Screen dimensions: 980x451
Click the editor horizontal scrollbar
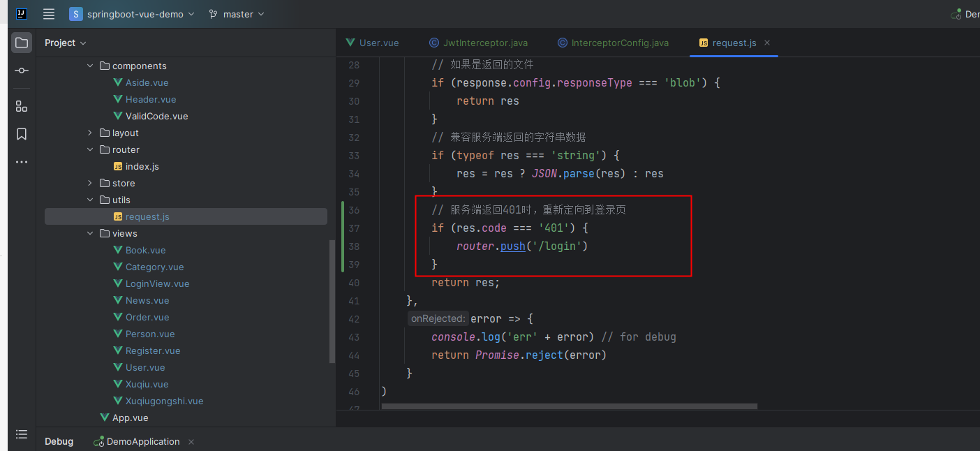pyautogui.click(x=569, y=406)
